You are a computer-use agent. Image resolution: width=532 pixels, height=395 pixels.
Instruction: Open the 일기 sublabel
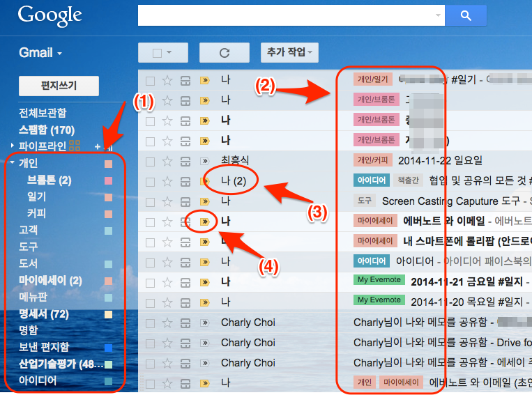36,196
